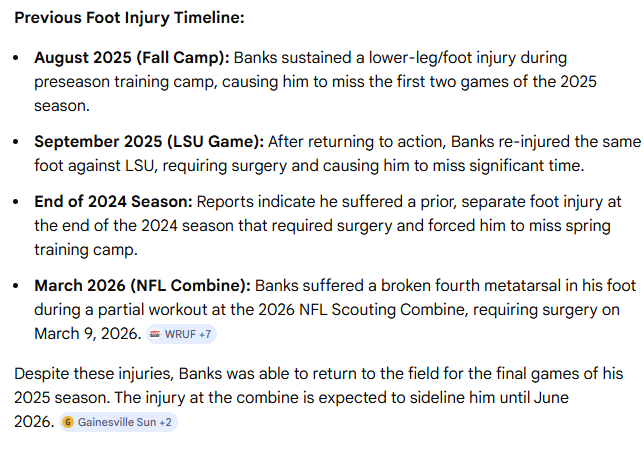This screenshot has width=644, height=456.
Task: Click the bullet before August 2025
Action: pos(17,58)
